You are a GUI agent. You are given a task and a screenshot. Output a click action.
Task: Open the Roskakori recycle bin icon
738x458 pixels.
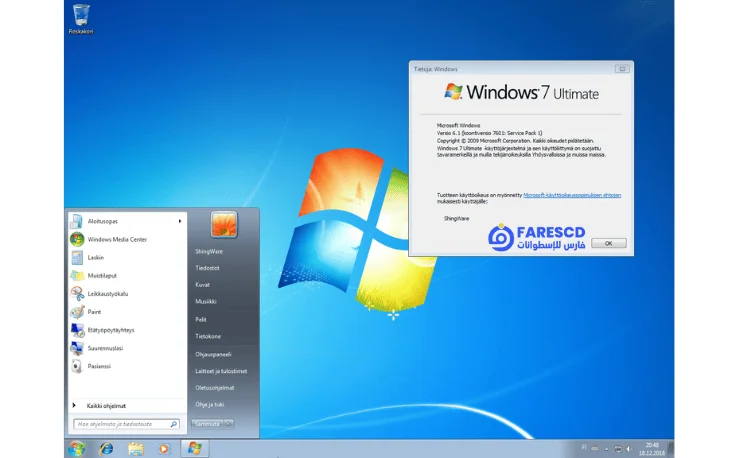pyautogui.click(x=81, y=19)
